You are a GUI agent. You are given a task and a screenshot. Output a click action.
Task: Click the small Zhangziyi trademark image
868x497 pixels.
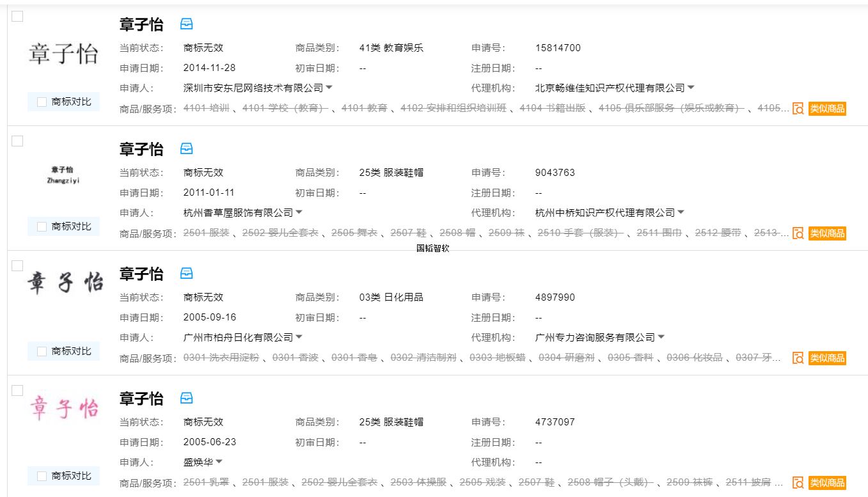click(63, 175)
